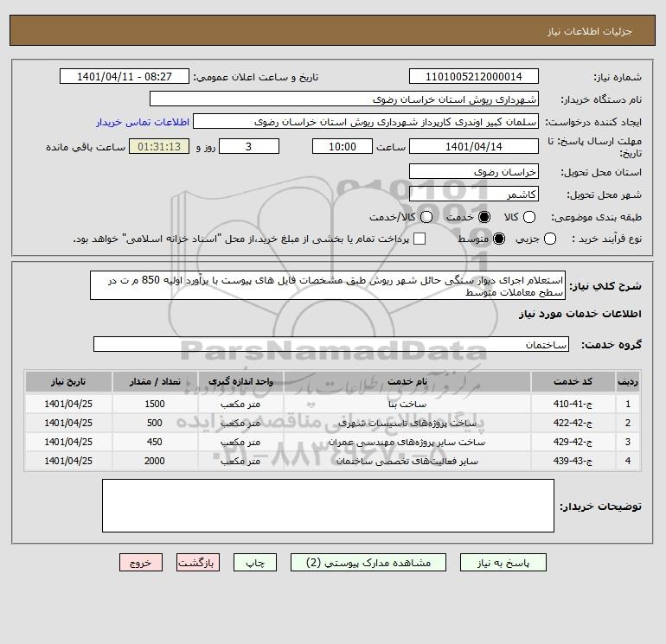This screenshot has width=666, height=644.
Task: Click the نام خدمت column header
Action: [407, 381]
